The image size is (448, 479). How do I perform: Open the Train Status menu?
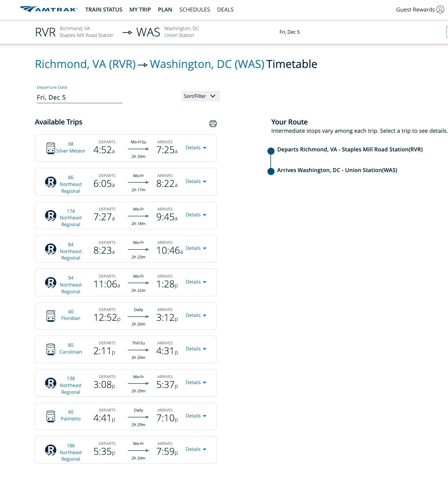click(104, 9)
